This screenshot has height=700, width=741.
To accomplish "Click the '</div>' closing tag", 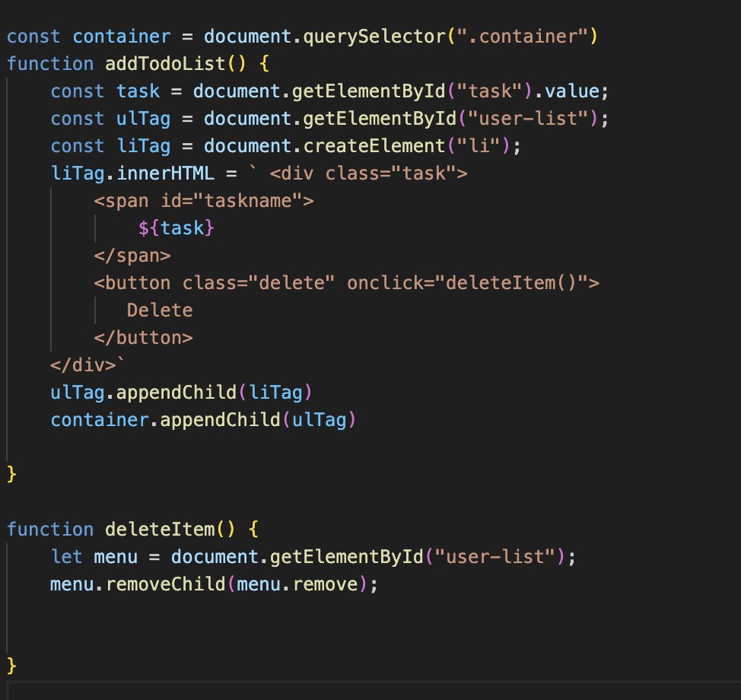I will point(83,365).
